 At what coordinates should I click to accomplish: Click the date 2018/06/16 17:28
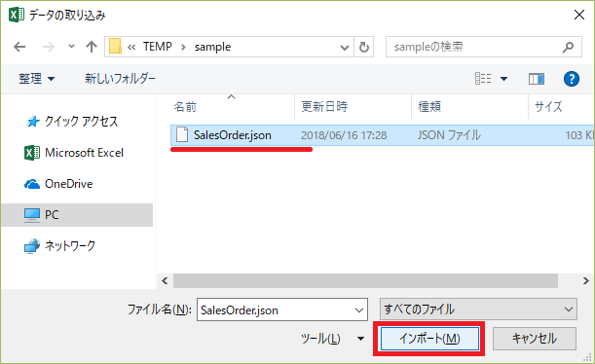(x=344, y=135)
